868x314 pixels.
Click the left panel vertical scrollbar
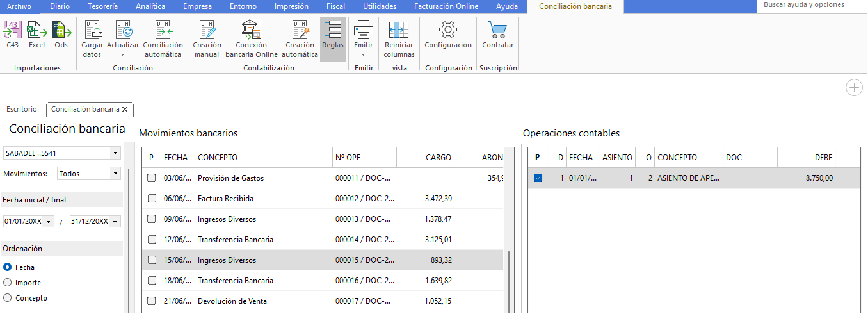(129, 240)
